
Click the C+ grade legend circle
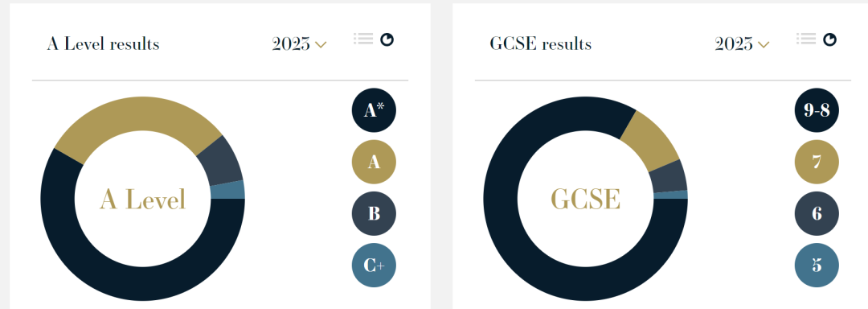pyautogui.click(x=374, y=266)
